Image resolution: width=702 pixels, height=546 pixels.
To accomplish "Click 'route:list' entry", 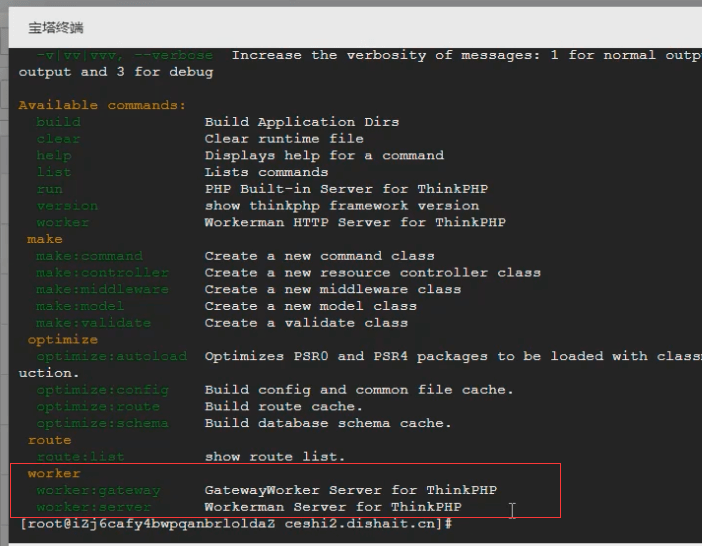I will click(x=80, y=457).
